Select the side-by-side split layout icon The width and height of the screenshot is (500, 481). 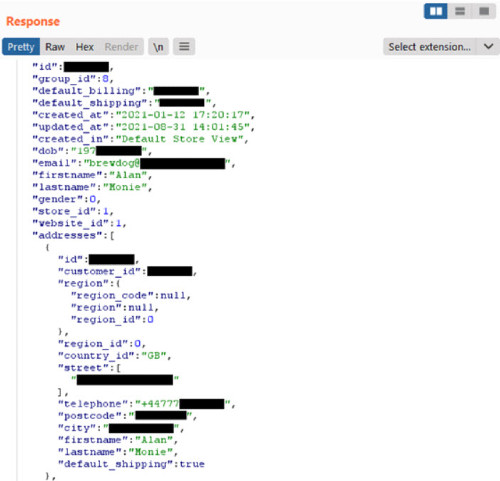click(436, 11)
